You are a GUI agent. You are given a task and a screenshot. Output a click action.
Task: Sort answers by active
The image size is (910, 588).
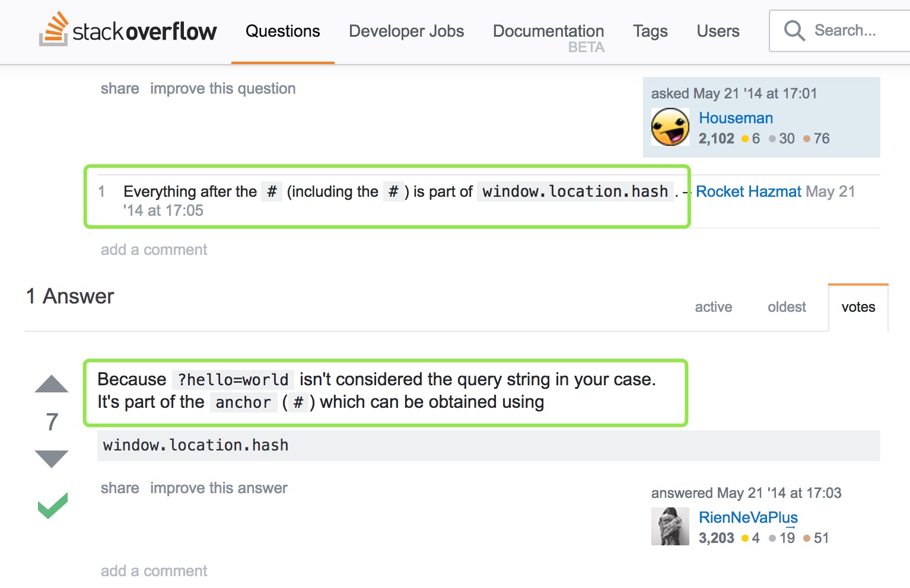click(713, 307)
